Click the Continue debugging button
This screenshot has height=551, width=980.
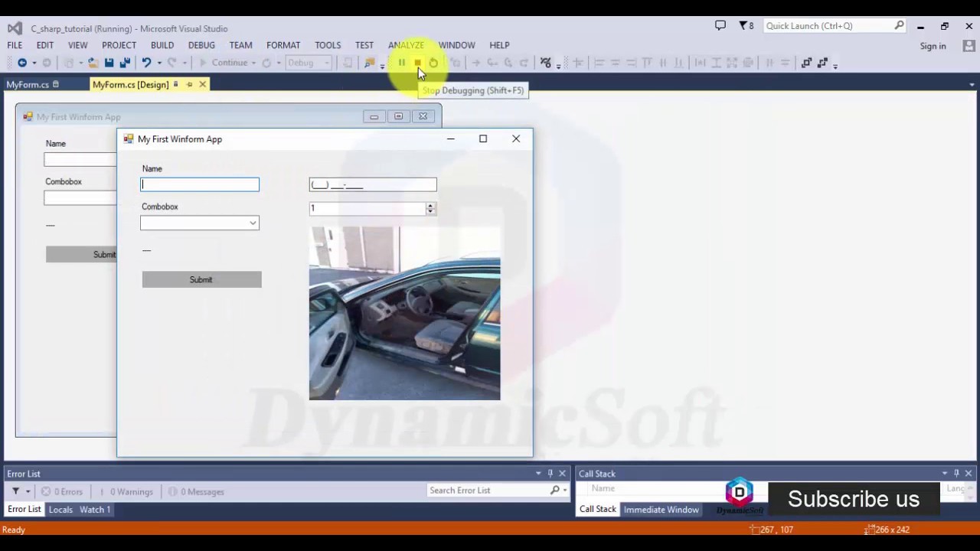point(223,63)
